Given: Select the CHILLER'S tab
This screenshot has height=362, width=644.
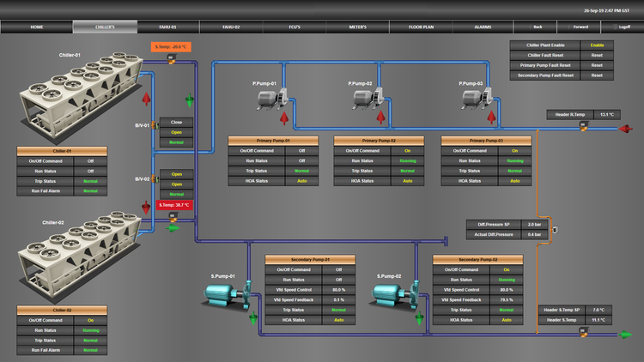Looking at the screenshot, I should (x=105, y=27).
